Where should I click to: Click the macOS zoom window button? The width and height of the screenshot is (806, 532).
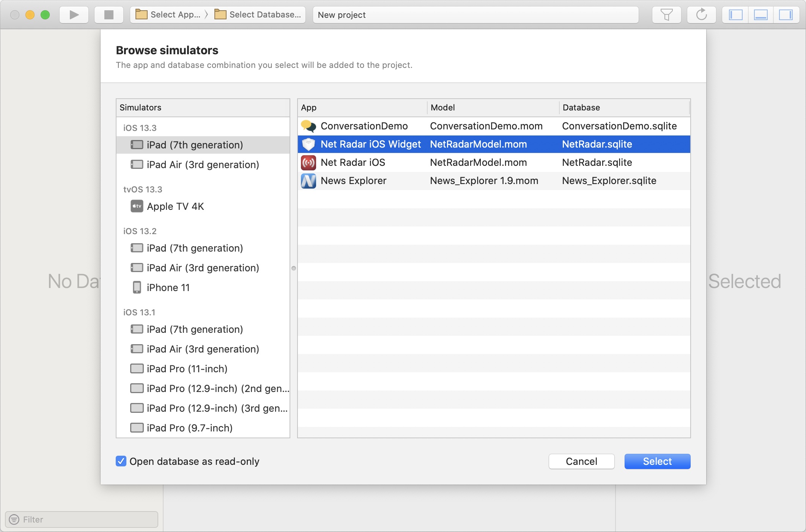tap(45, 15)
